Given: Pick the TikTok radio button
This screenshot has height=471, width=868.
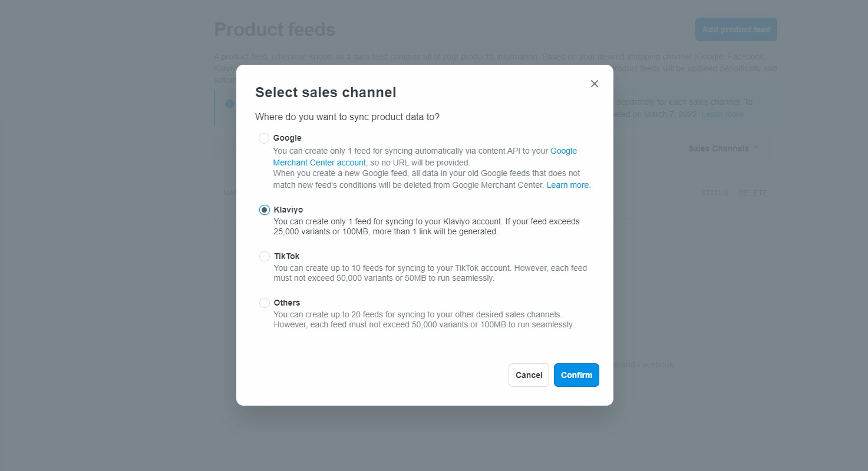Looking at the screenshot, I should (265, 257).
